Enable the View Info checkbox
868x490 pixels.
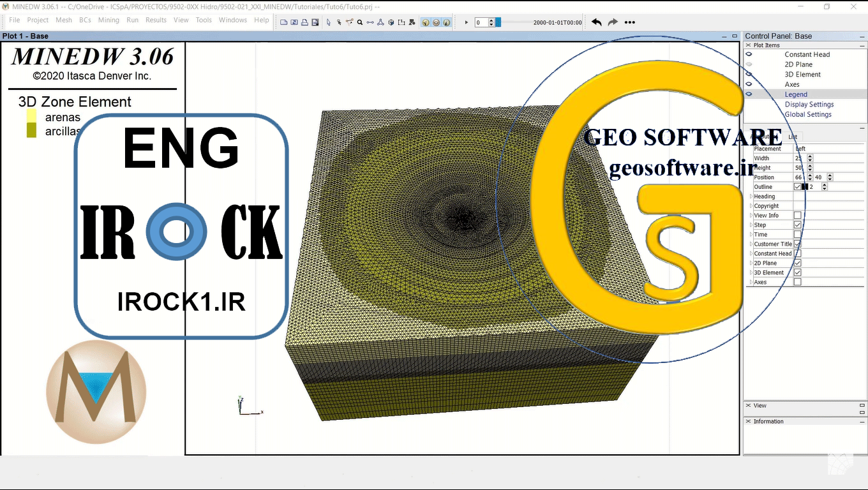point(797,216)
